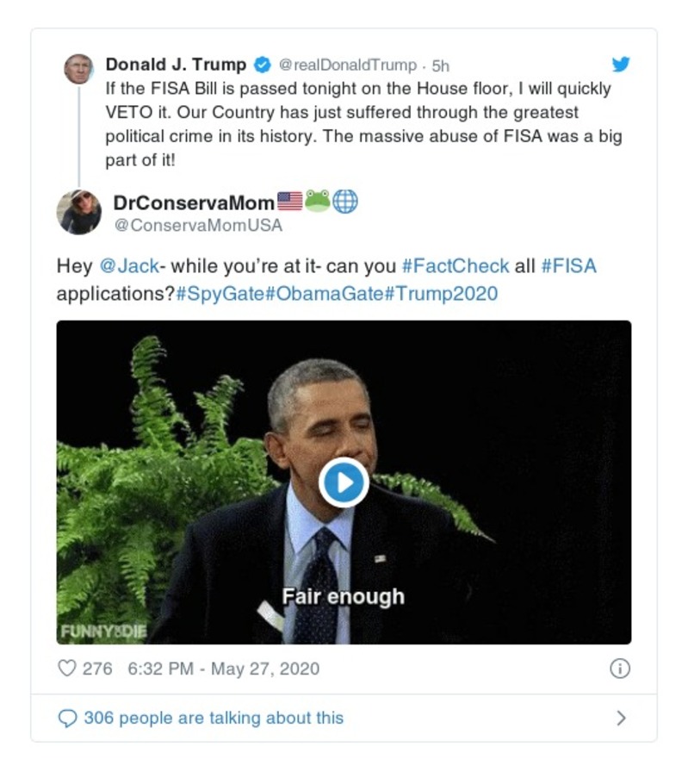
Task: Click the "Fair enough" video thumbnail caption
Action: [x=343, y=596]
